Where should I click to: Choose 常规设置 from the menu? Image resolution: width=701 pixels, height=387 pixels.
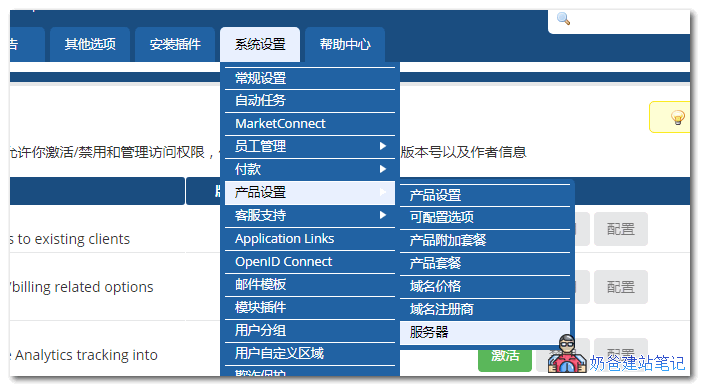point(310,78)
